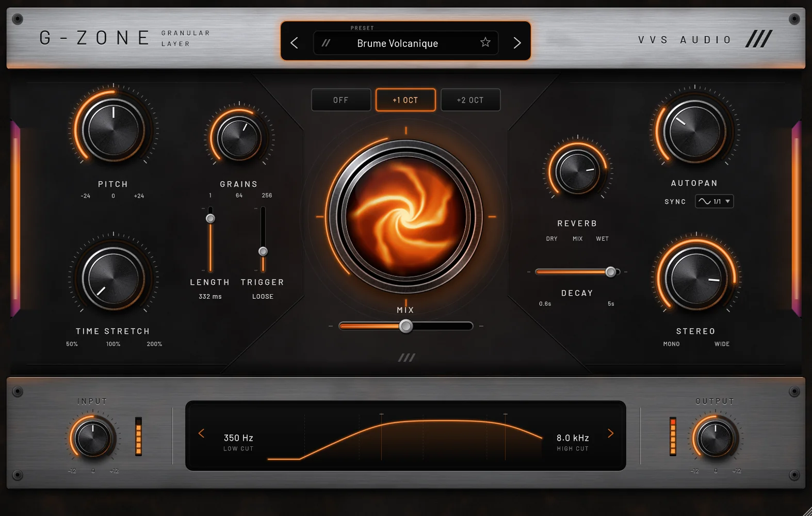Click the Input gain knob

tap(93, 439)
